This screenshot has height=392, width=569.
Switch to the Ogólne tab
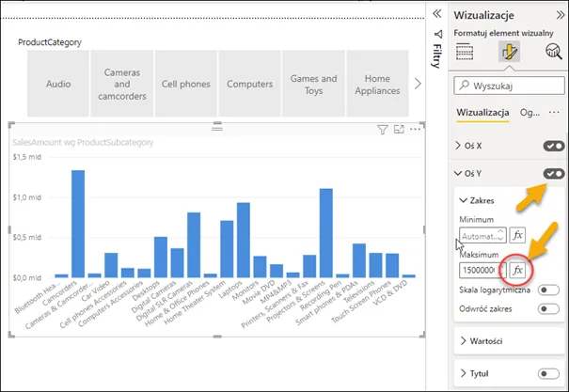point(529,112)
